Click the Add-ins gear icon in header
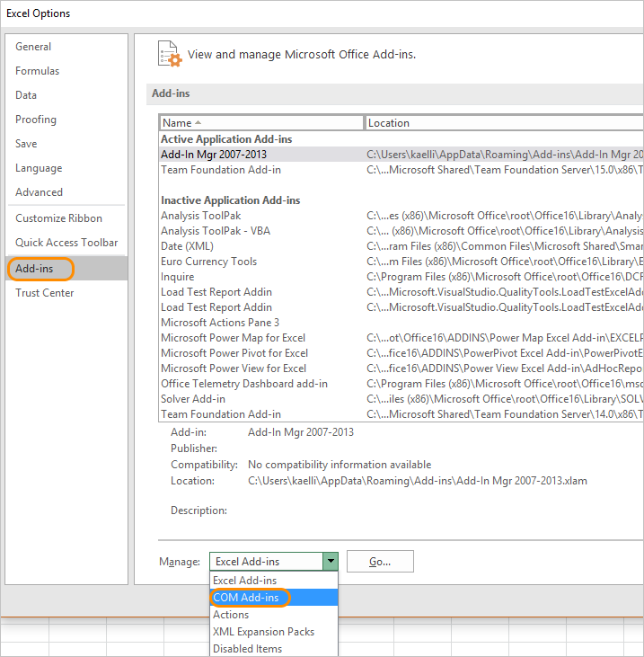Screen dimensions: 644x657 (169, 53)
